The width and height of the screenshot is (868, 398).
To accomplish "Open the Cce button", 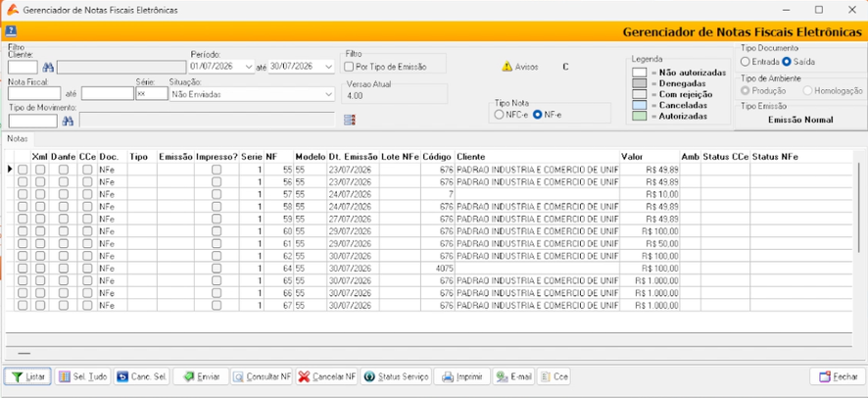I will (x=554, y=377).
